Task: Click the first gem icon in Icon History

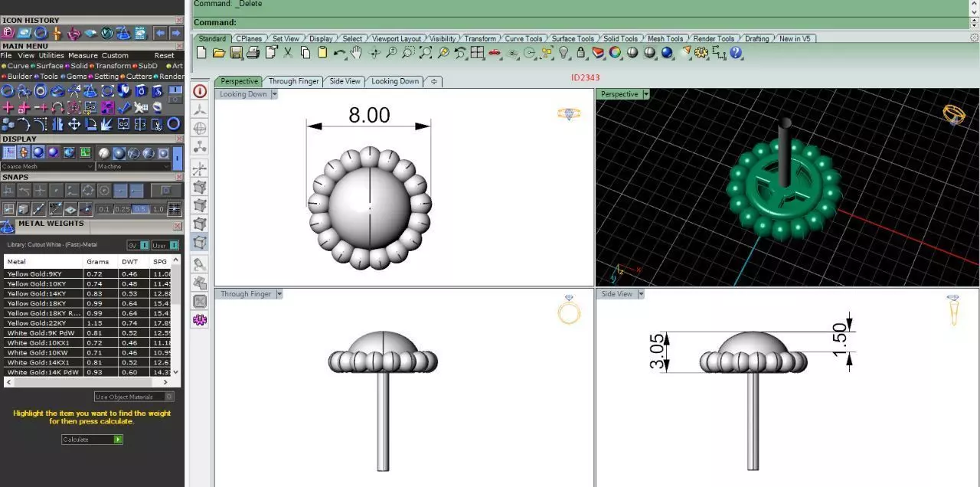Action: (8, 33)
